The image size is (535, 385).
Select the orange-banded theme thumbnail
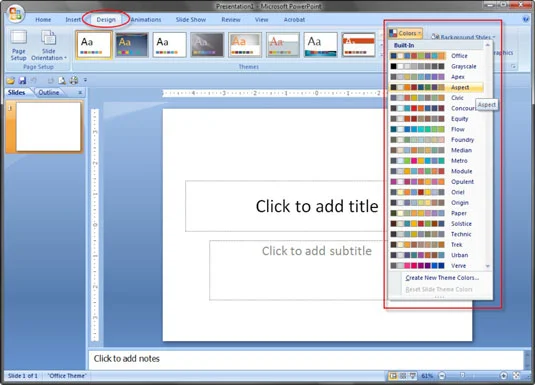[x=358, y=45]
